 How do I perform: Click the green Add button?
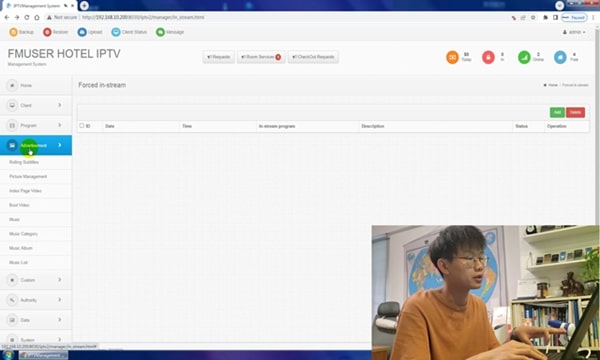pyautogui.click(x=557, y=112)
